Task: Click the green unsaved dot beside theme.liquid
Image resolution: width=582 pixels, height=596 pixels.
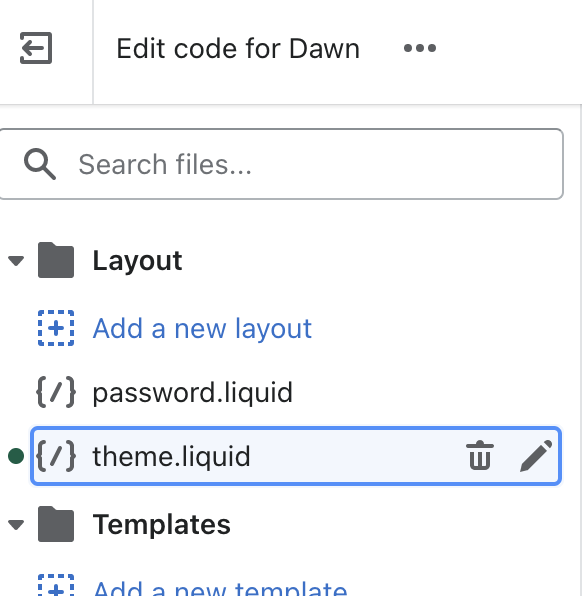Action: pos(16,456)
